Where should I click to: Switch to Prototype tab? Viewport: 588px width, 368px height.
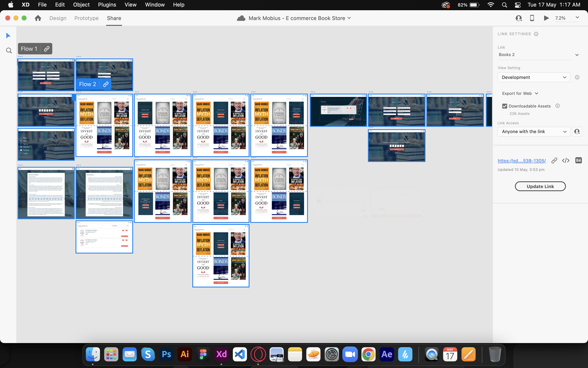click(87, 18)
